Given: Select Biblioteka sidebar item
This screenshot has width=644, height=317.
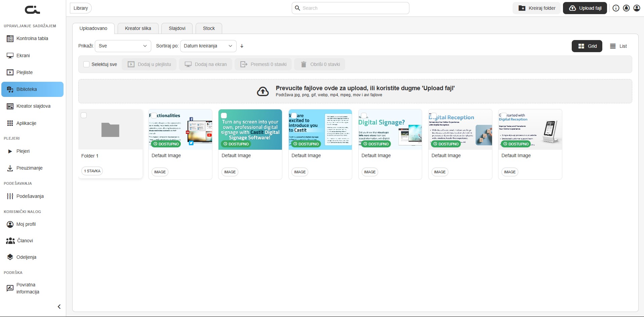Looking at the screenshot, I should click(32, 89).
